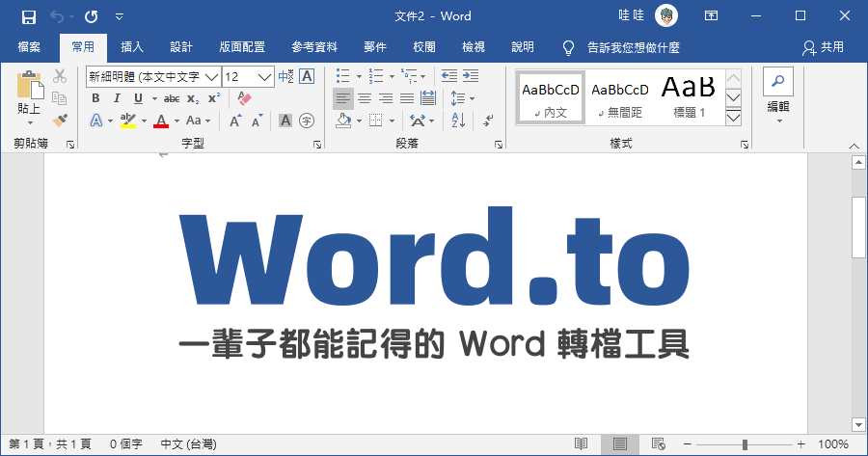
Task: Start a bulleted list
Action: coord(343,76)
